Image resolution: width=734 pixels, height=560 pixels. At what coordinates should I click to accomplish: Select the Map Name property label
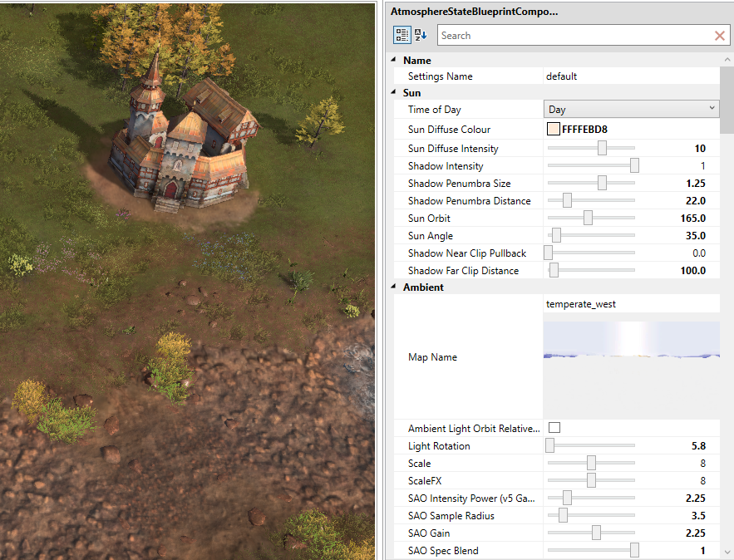tap(432, 357)
